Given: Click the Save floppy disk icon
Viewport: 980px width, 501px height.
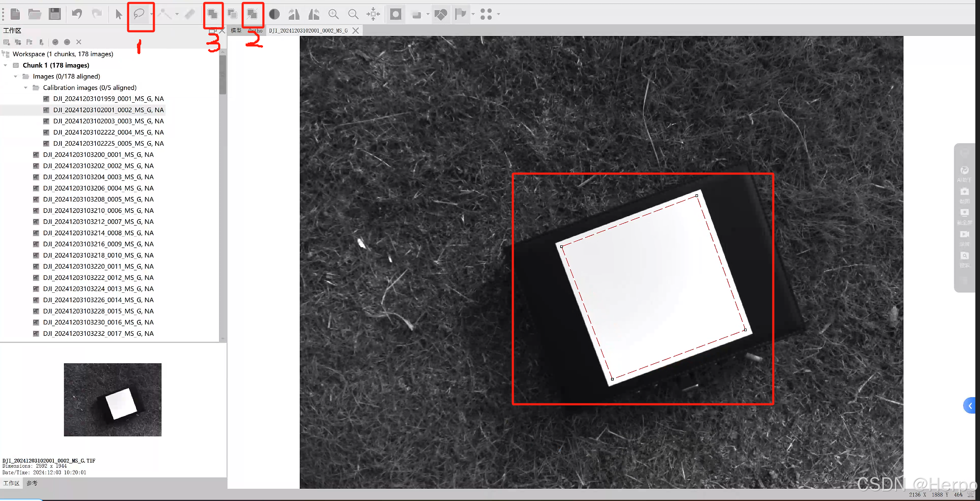Looking at the screenshot, I should coord(55,14).
